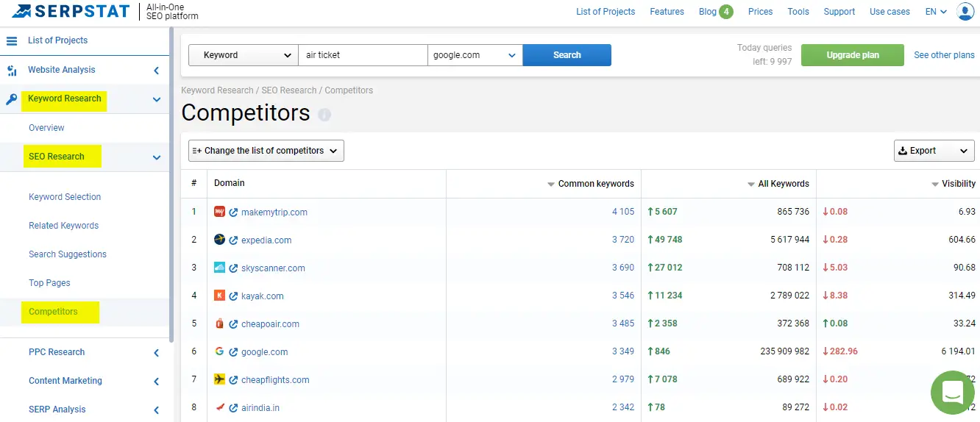Sort by Common keywords column
This screenshot has width=980, height=422.
tap(591, 184)
